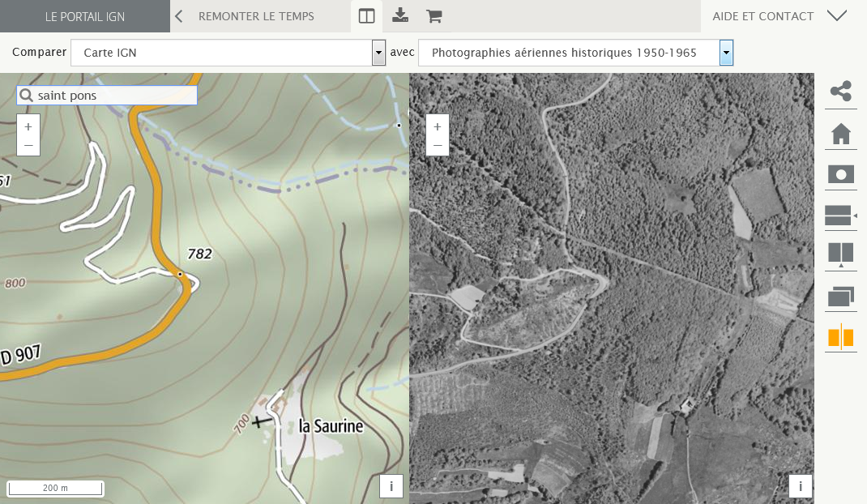Show left map info with 'i' button

(391, 486)
